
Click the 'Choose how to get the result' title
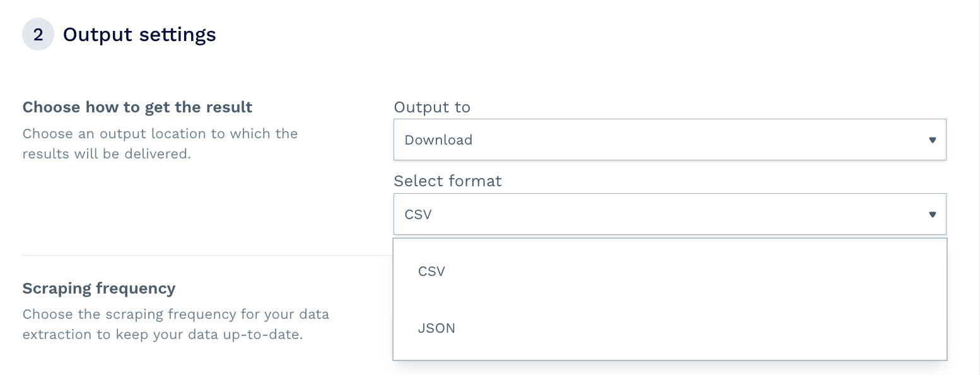tap(137, 107)
